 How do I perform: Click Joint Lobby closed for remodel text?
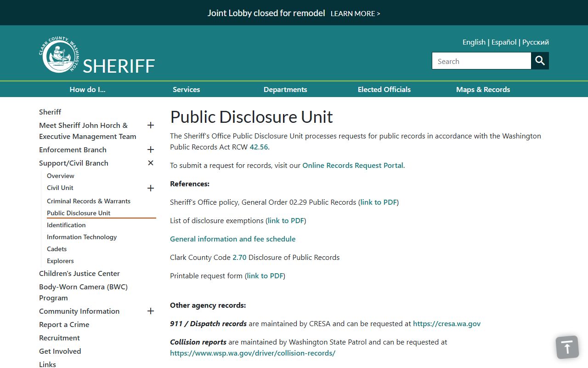point(266,13)
